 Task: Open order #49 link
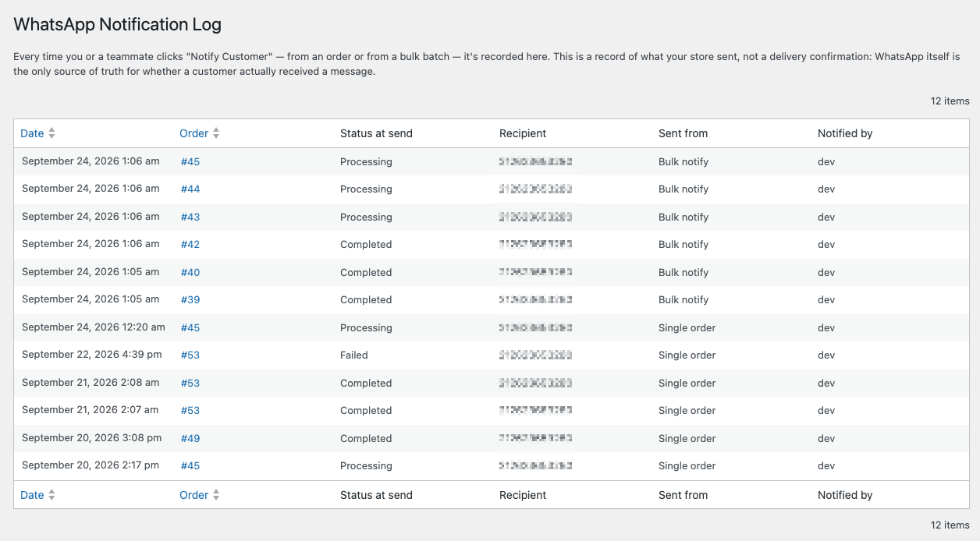[x=190, y=438]
